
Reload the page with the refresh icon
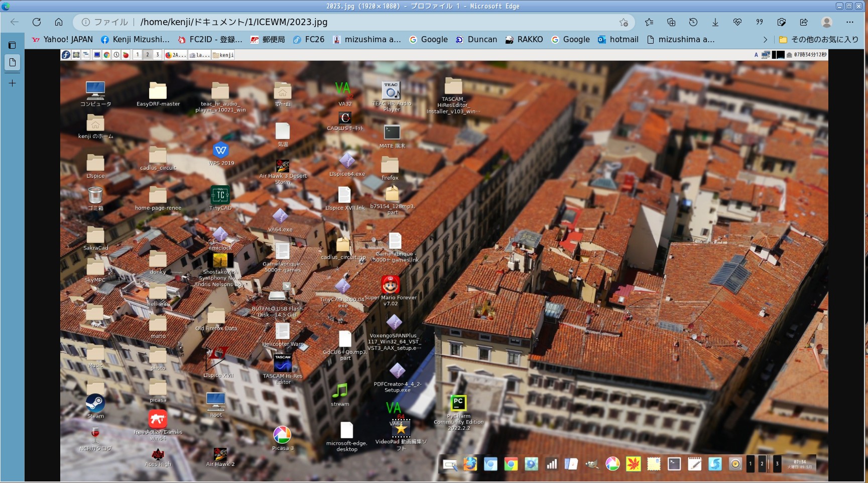click(37, 22)
